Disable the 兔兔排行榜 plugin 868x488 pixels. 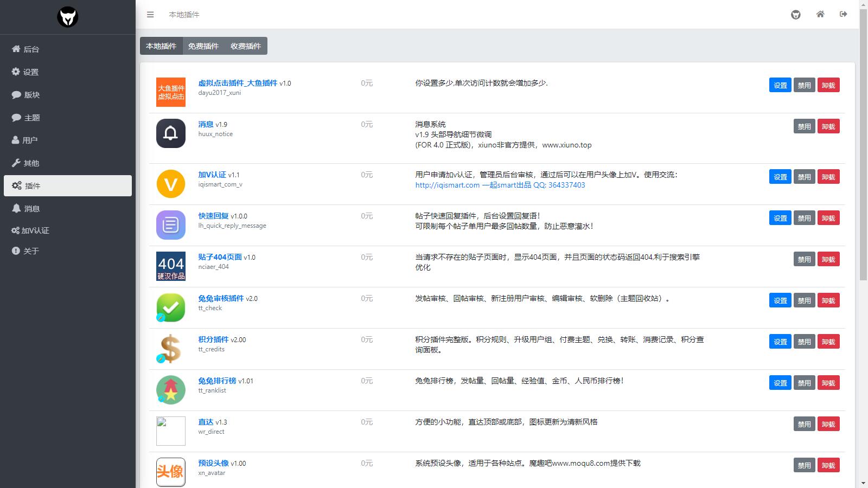(x=804, y=383)
